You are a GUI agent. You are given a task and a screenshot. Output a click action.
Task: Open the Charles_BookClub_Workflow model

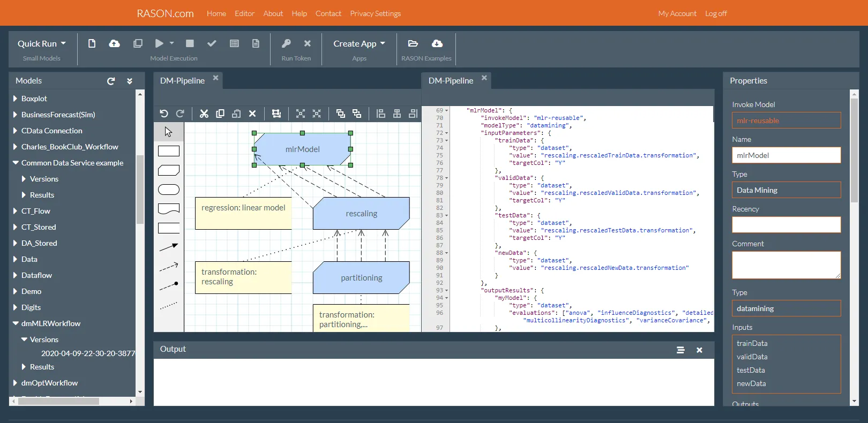tap(70, 147)
